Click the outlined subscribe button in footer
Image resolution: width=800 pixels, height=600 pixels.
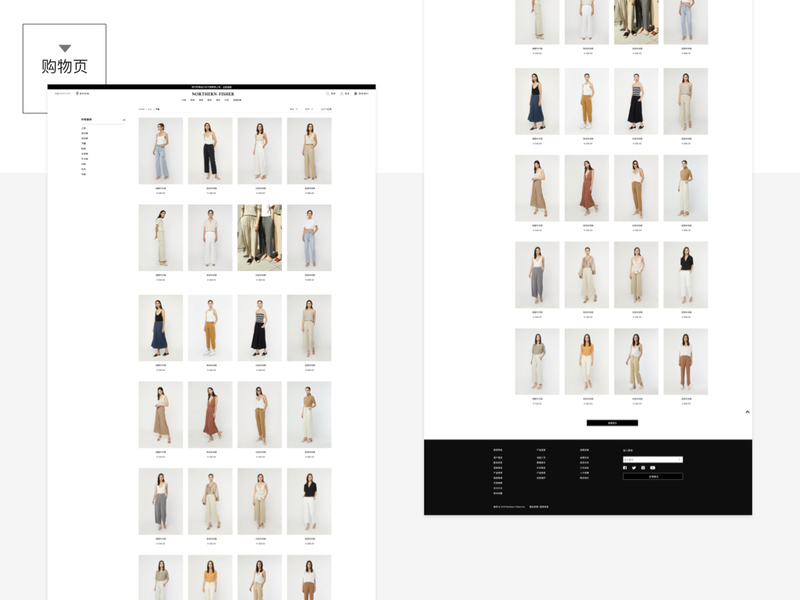point(653,477)
